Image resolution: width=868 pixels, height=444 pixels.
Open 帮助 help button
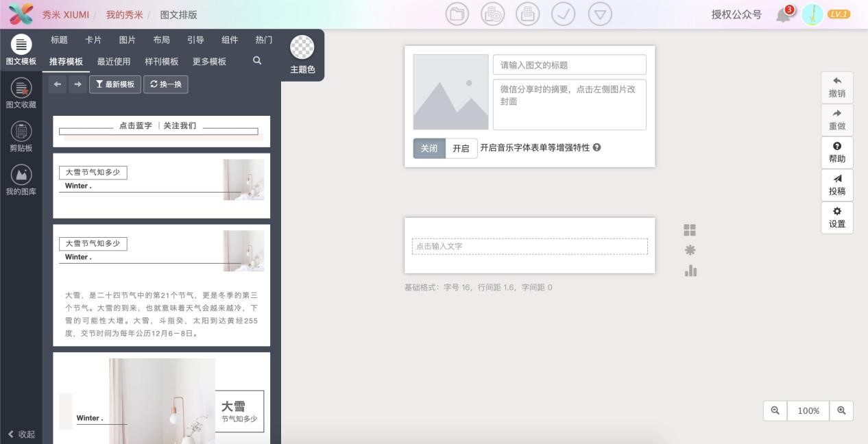click(837, 153)
